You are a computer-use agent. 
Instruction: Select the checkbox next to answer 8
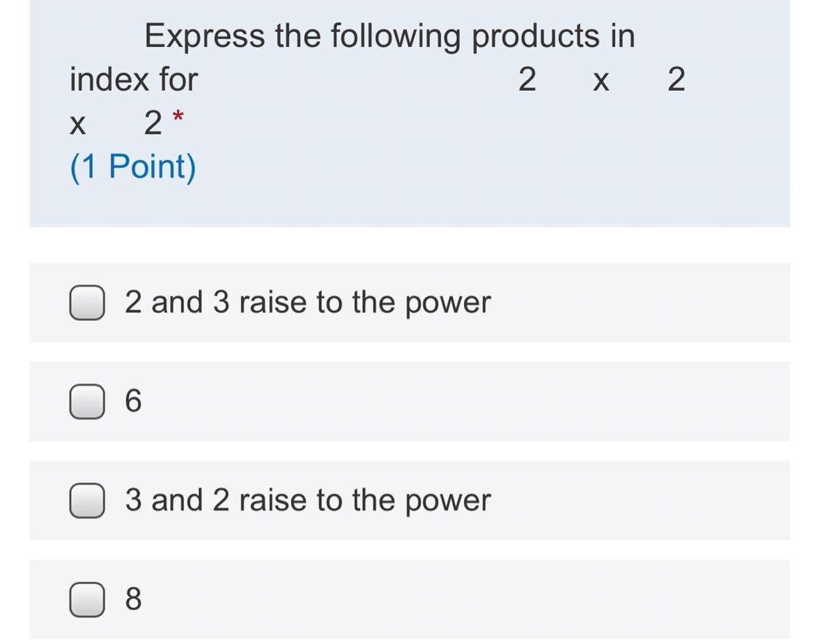[87, 600]
